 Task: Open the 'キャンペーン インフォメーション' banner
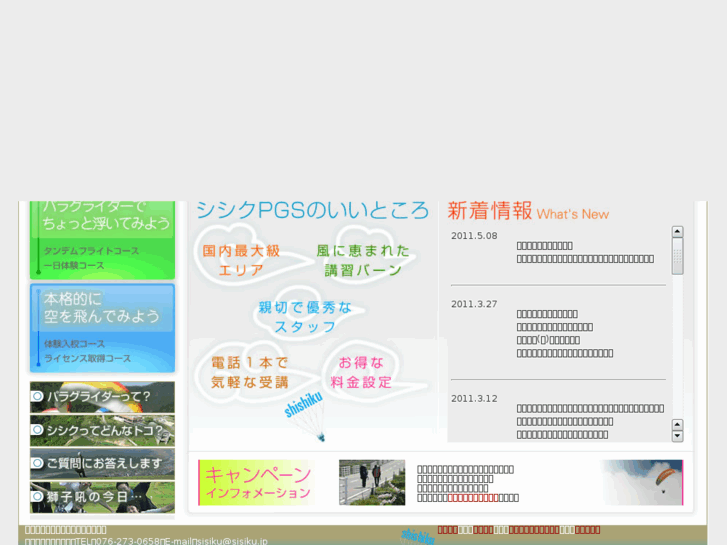point(257,483)
